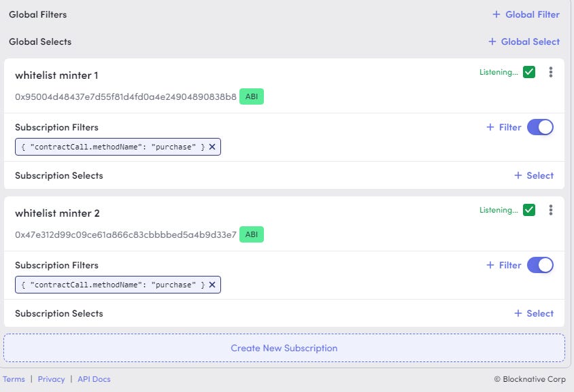Image resolution: width=574 pixels, height=392 pixels.
Task: Open options menu for whitelist minter 1
Action: [551, 71]
